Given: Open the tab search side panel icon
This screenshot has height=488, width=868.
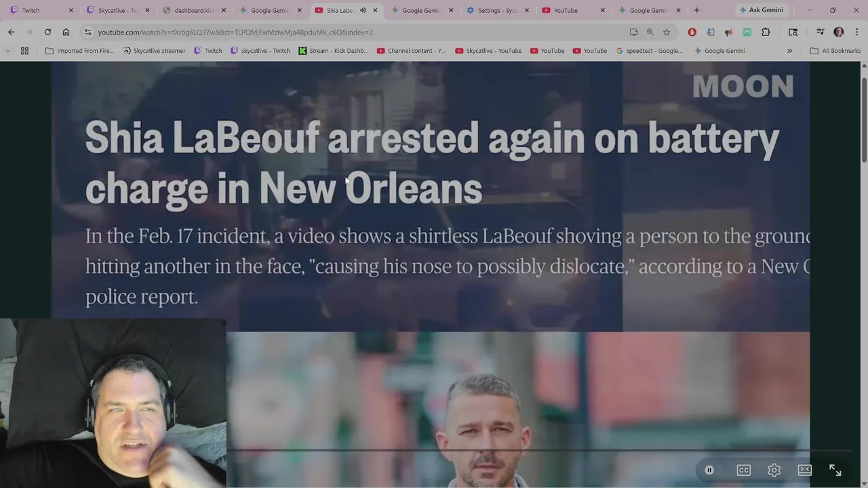Looking at the screenshot, I should click(793, 32).
